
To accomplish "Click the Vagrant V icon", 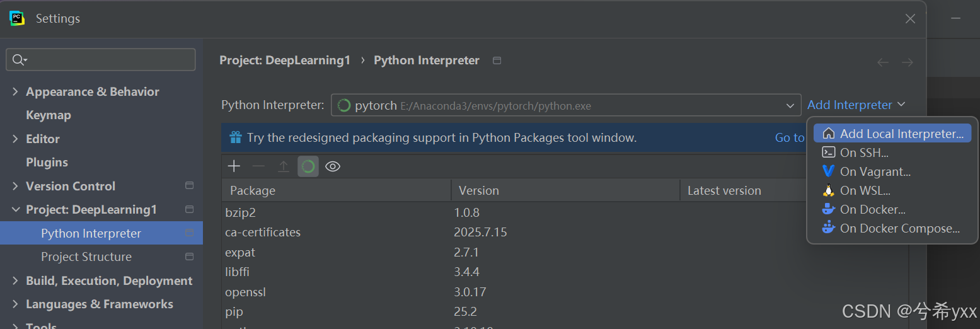I will coord(829,171).
